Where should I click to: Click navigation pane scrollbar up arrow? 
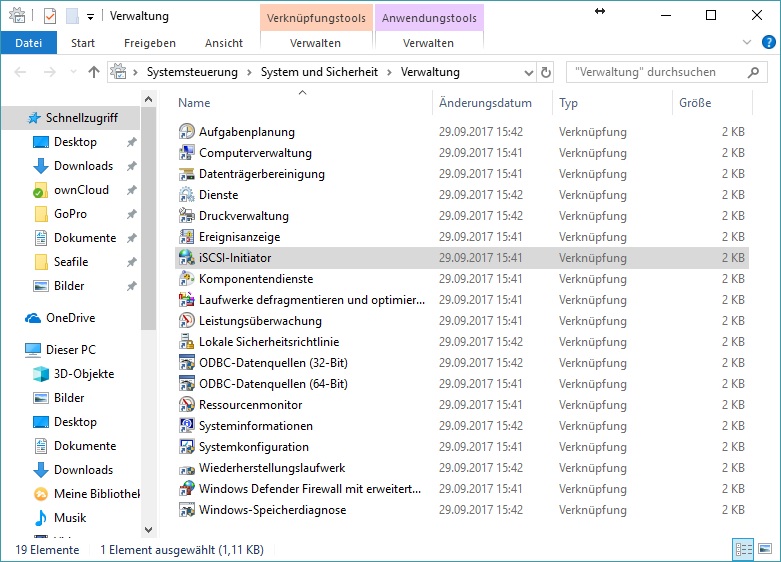(x=148, y=99)
